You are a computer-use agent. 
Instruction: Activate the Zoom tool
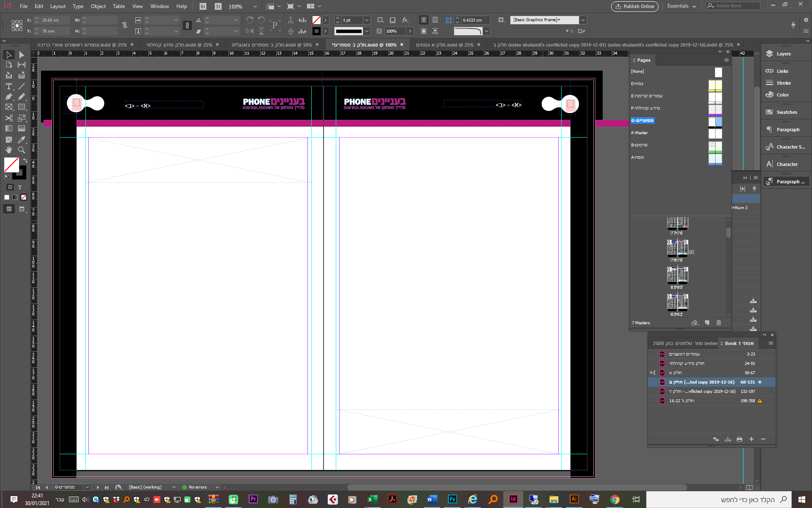pos(22,150)
